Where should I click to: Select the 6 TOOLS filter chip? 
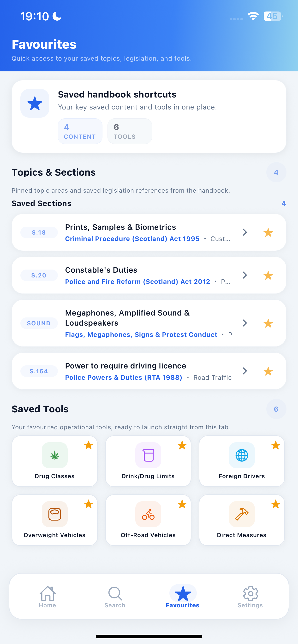click(x=130, y=131)
